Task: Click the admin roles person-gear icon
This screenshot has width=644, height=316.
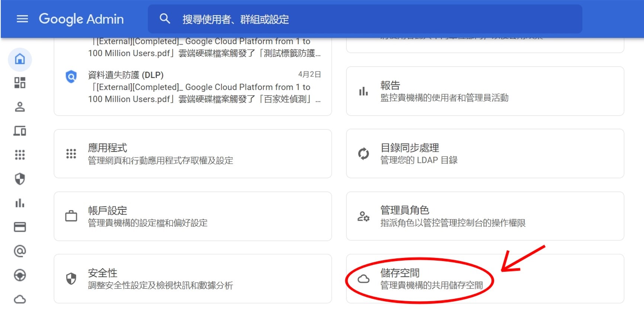Action: [363, 216]
